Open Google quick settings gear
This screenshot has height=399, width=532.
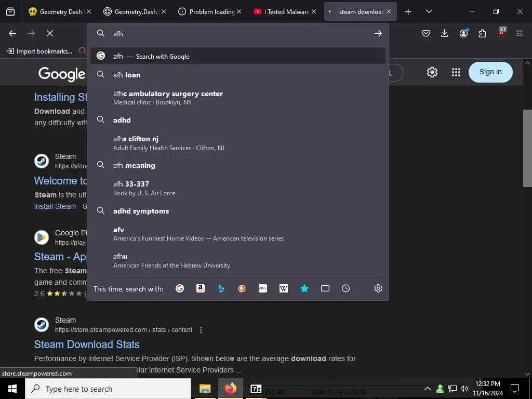(x=432, y=72)
